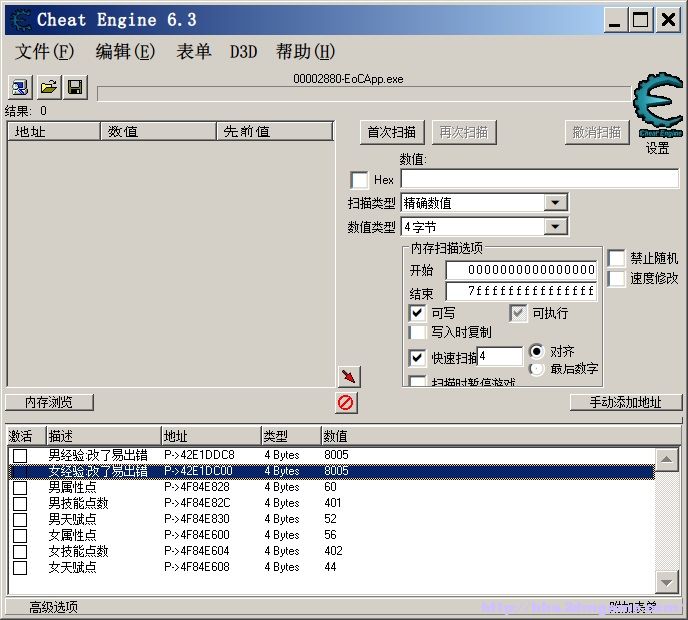Click the scan progress bar
Image resolution: width=688 pixels, height=620 pixels.
[x=364, y=93]
